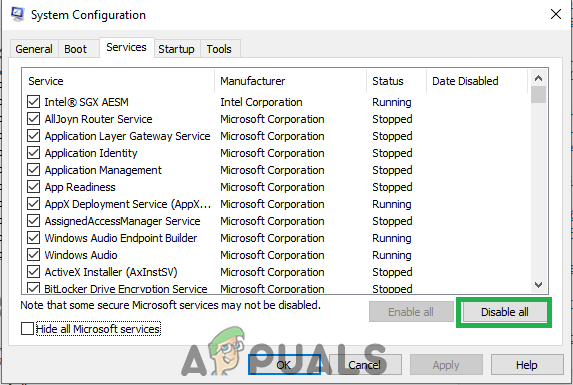Uncheck Intel SGX AESM service
The image size is (573, 385).
click(x=33, y=102)
